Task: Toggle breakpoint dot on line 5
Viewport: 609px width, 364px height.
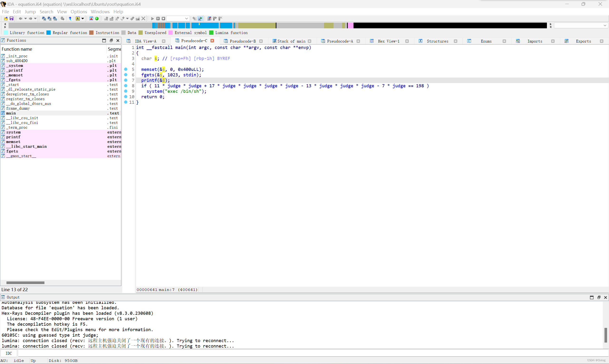Action: click(126, 69)
